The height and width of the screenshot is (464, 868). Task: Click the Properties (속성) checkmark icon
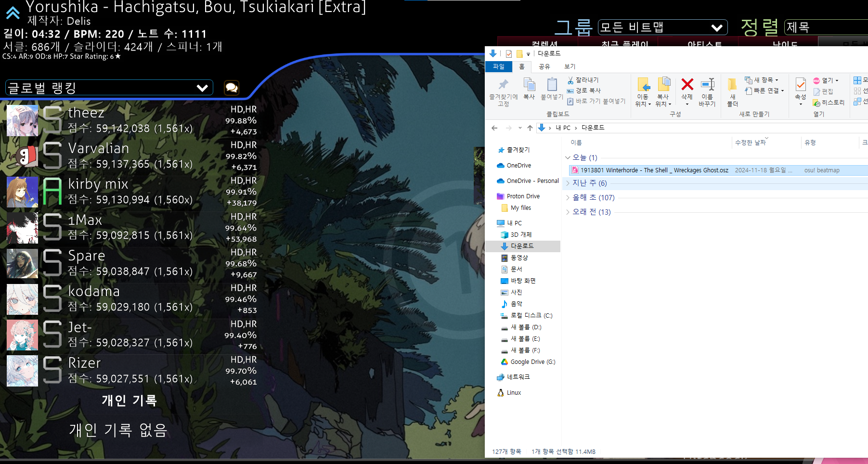801,85
